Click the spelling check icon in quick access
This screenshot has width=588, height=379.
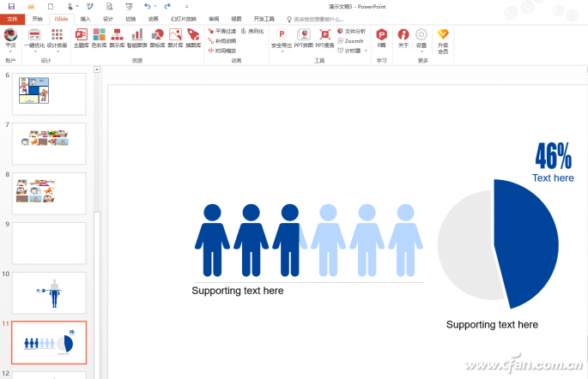pyautogui.click(x=90, y=6)
